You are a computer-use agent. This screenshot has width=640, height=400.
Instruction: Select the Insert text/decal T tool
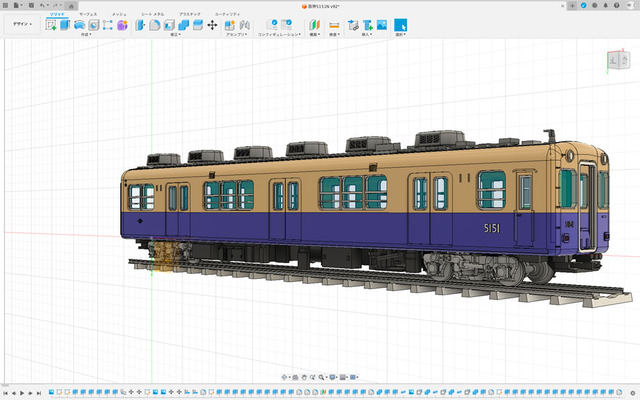(368, 25)
